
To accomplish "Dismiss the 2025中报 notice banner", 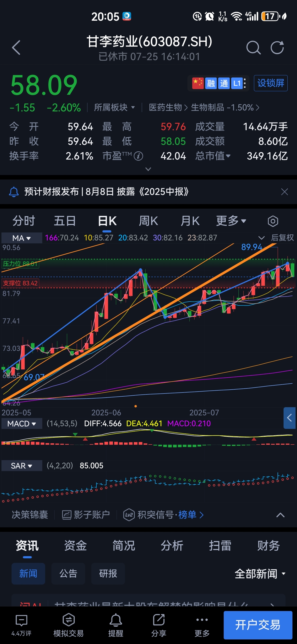I will coord(285,192).
